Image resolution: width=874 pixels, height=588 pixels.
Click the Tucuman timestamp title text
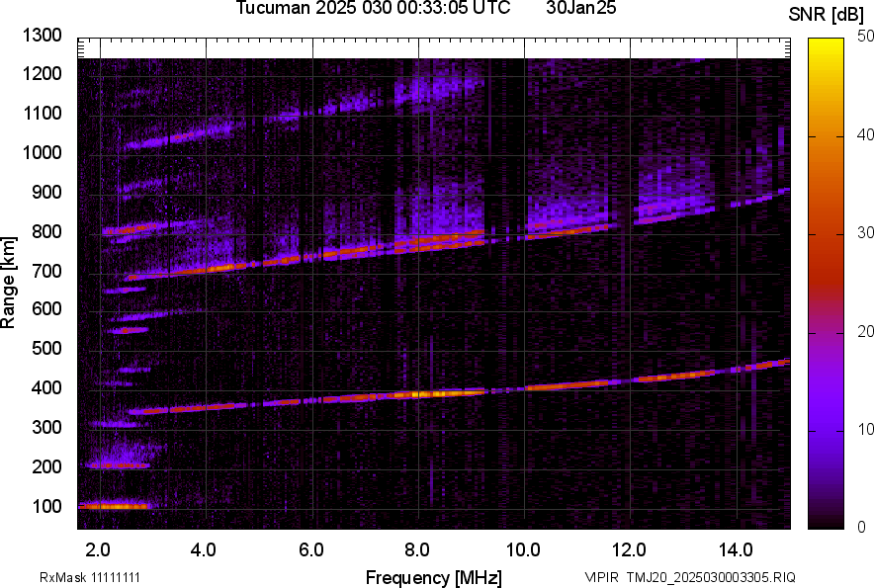click(373, 9)
